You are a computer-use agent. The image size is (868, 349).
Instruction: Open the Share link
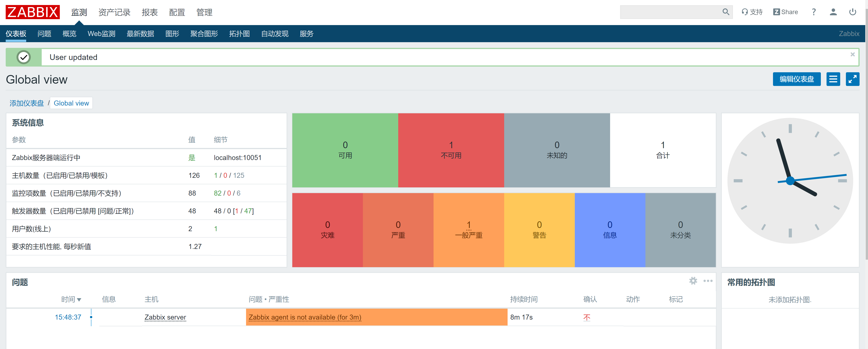point(786,12)
